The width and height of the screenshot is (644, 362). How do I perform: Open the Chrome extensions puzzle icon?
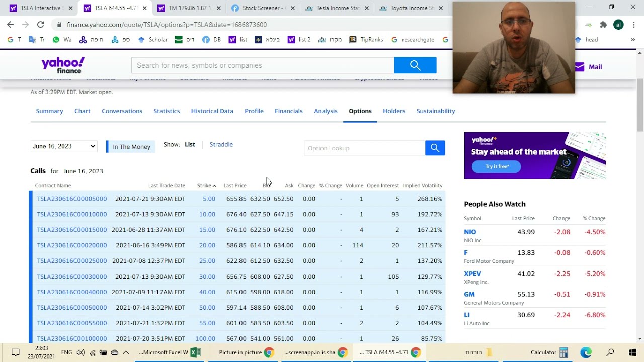coord(603,25)
